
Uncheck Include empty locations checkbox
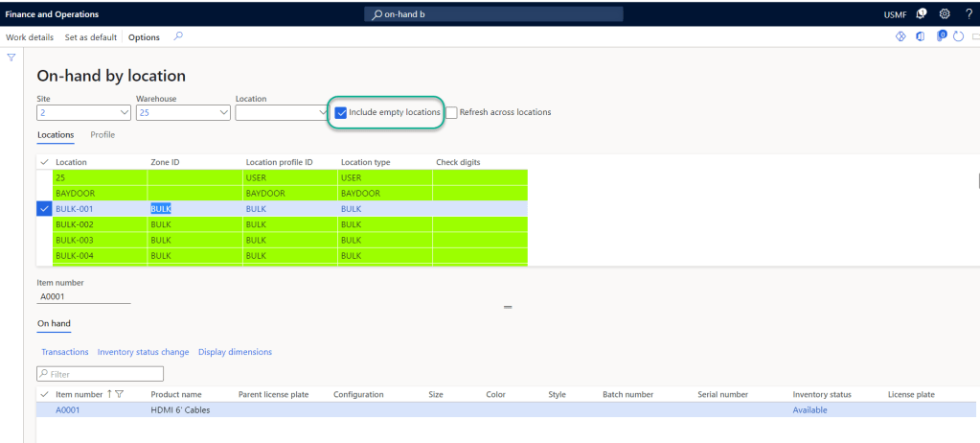click(x=341, y=112)
